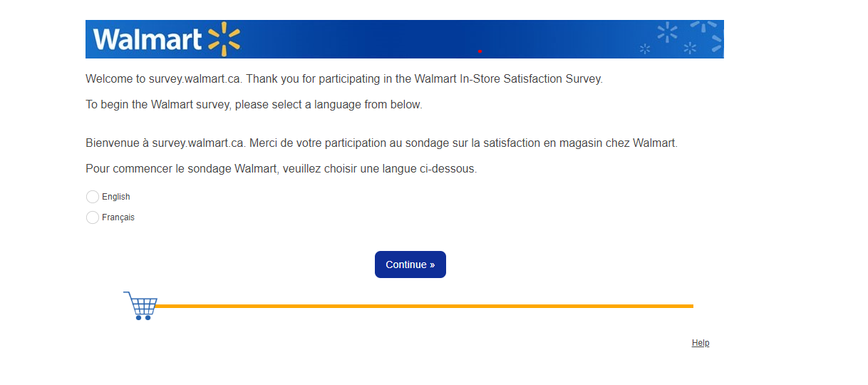Image resolution: width=868 pixels, height=385 pixels.
Task: Click the French "Bienvenue" welcome sentence
Action: tap(381, 143)
